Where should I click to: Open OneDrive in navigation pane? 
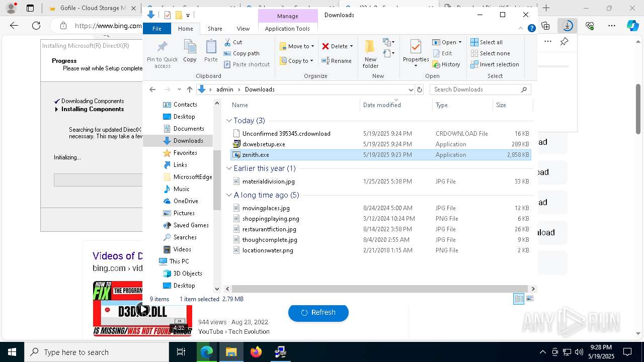[x=186, y=201]
